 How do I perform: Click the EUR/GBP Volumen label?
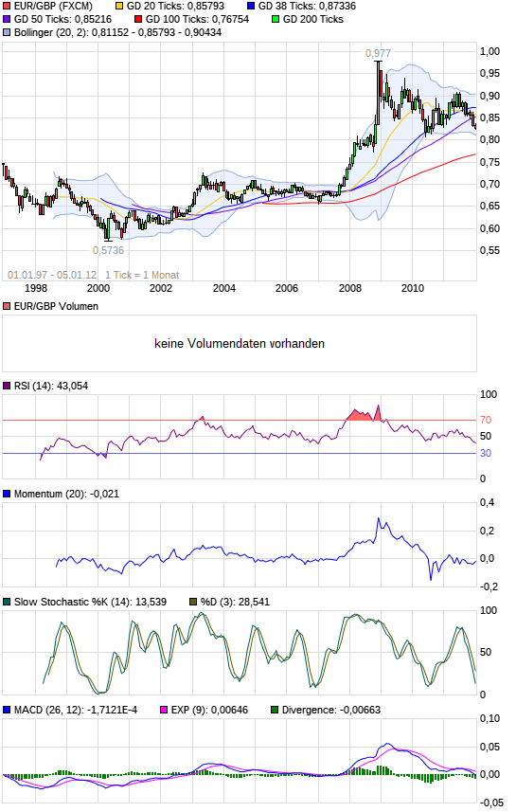coord(56,306)
